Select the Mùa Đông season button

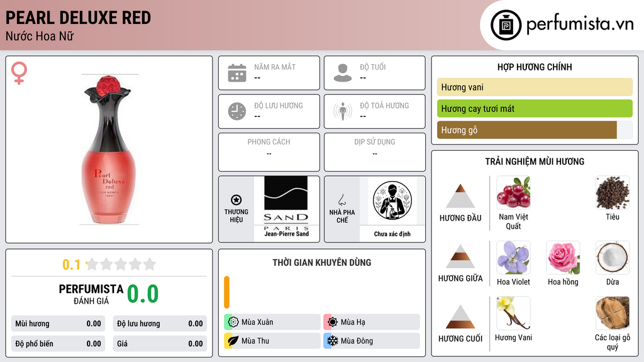(x=372, y=341)
